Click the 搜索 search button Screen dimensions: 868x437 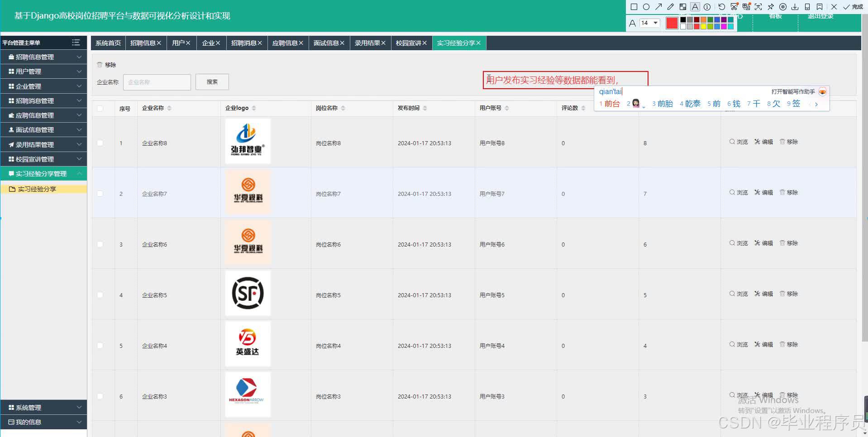(x=212, y=82)
